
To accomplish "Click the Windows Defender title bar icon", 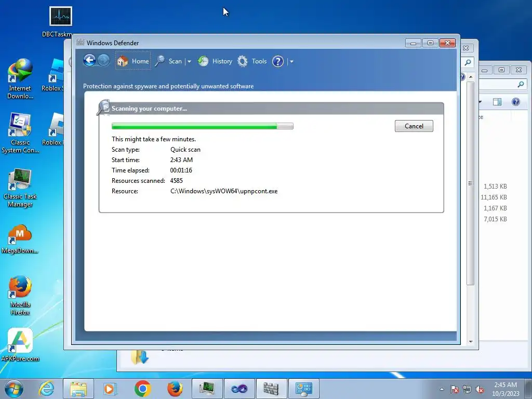I will coord(80,43).
